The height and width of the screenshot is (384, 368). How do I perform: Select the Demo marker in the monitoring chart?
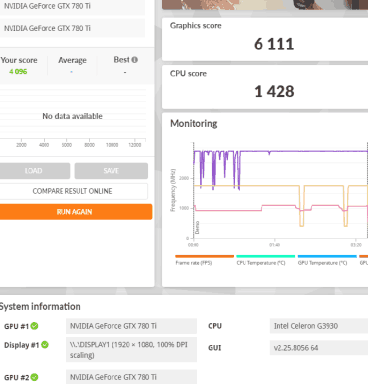pos(197,227)
